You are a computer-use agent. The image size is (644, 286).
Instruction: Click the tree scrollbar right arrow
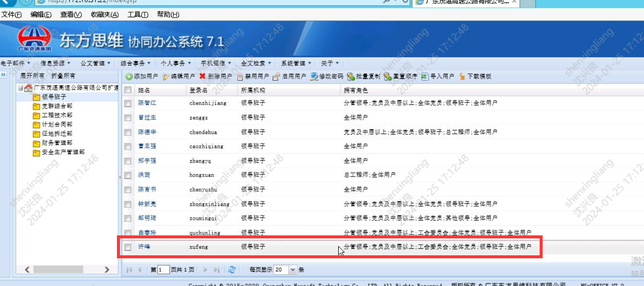pyautogui.click(x=107, y=270)
